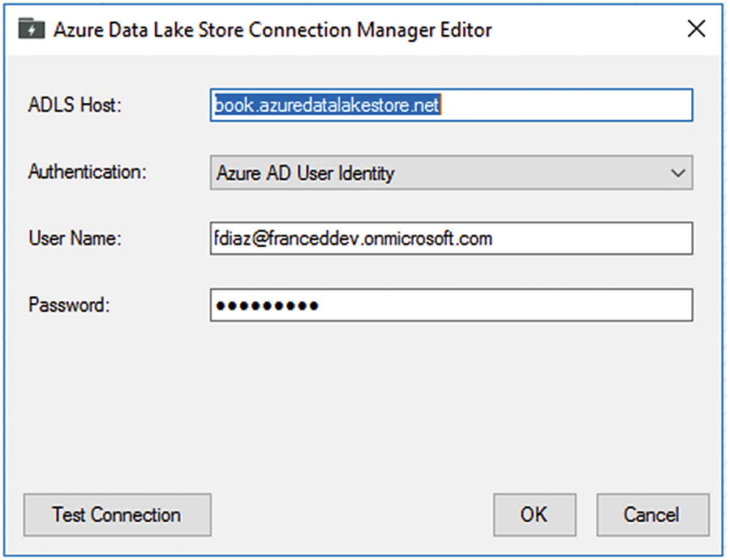Expand the Authentication dropdown chevron arrow
This screenshot has height=560, width=730.
678,173
